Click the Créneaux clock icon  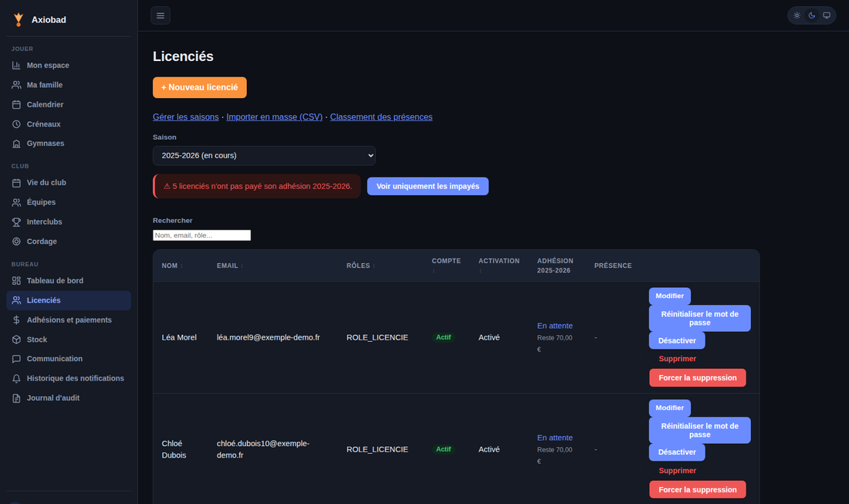click(x=16, y=124)
